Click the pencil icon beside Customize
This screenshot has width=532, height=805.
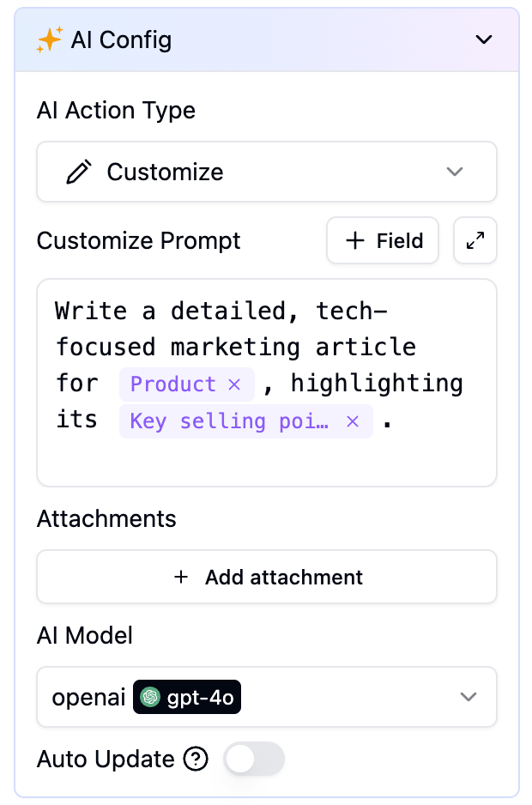79,172
